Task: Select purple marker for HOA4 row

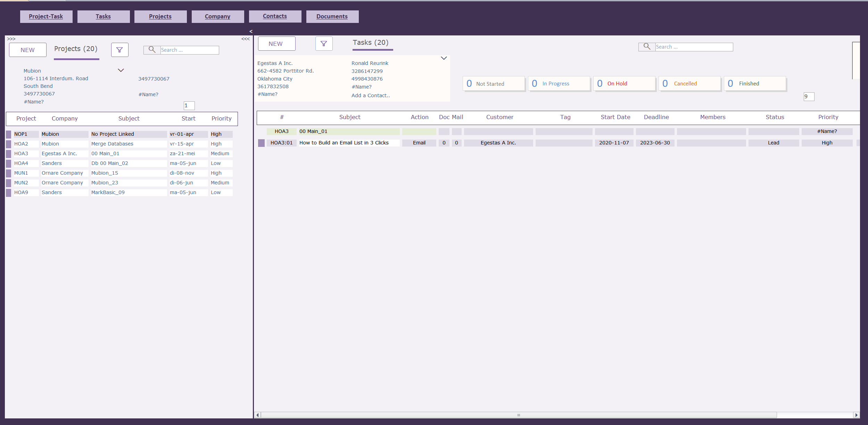Action: click(9, 163)
